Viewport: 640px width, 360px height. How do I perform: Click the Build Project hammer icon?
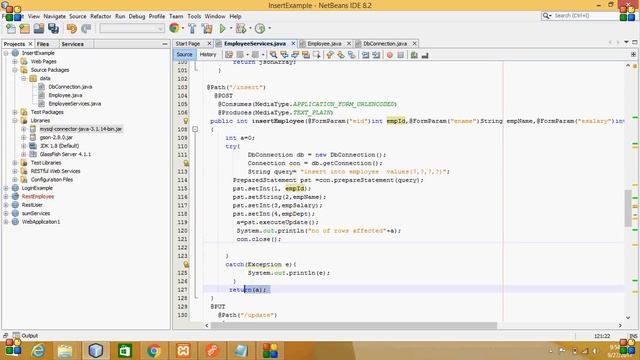point(192,29)
